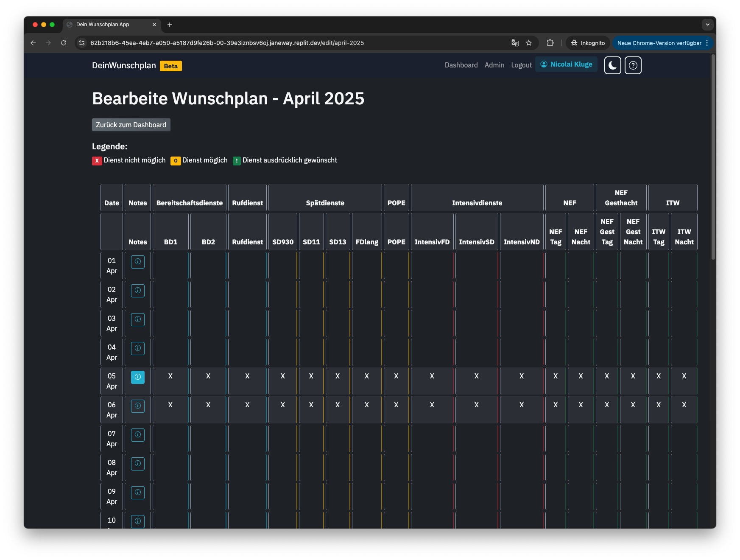Toggle the BD1 availability cell on 05 Apr

(170, 381)
